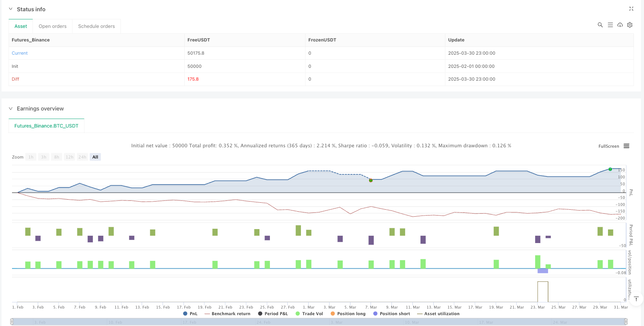
Task: Click the cloud download icon
Action: point(620,25)
